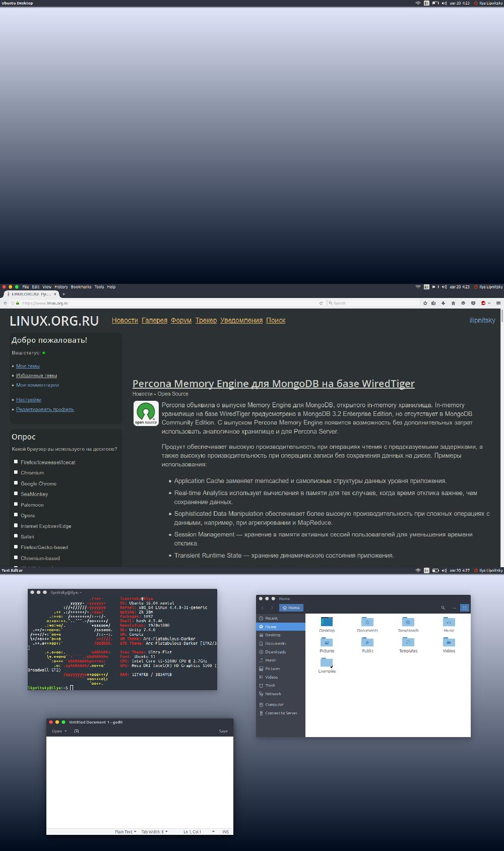The width and height of the screenshot is (504, 851).
Task: Select Recent in the file manager sidebar
Action: 281,618
